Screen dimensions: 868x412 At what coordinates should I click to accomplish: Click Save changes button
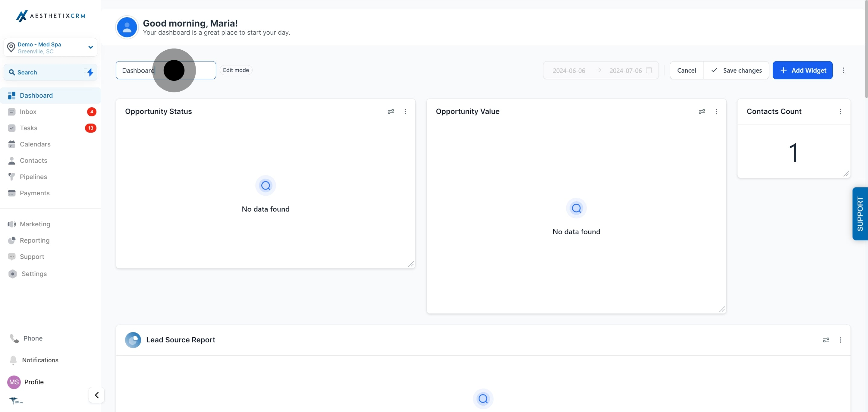[736, 71]
